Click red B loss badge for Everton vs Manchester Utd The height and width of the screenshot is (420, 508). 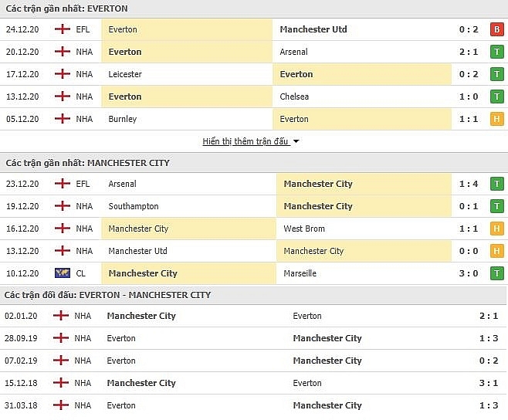point(496,29)
